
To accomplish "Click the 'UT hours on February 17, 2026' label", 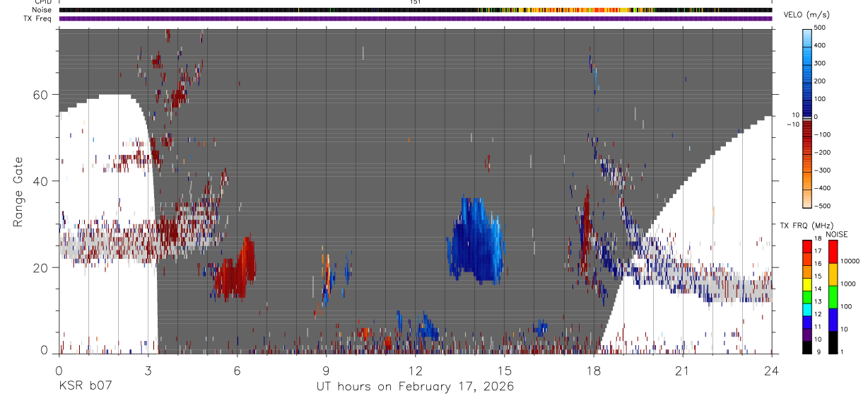I will click(x=415, y=387).
